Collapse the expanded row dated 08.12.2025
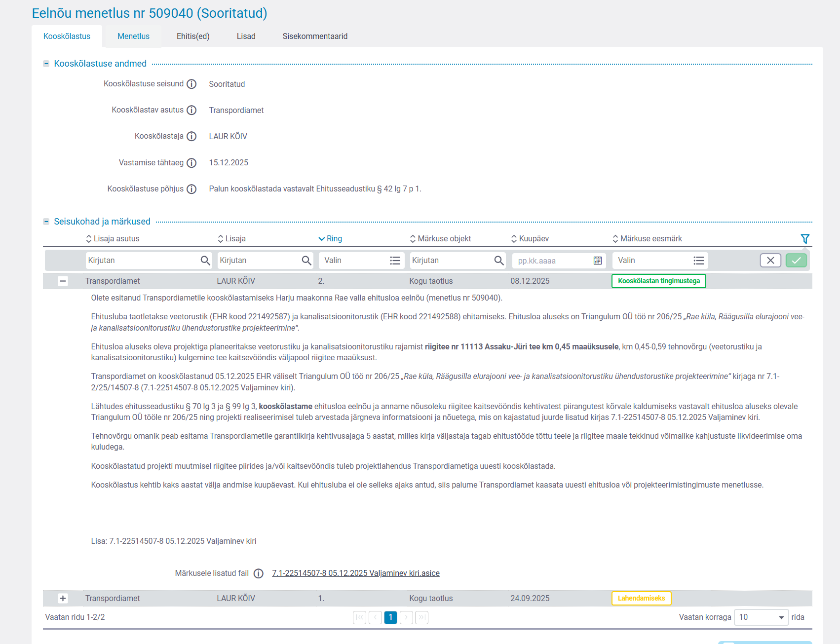 tap(63, 281)
